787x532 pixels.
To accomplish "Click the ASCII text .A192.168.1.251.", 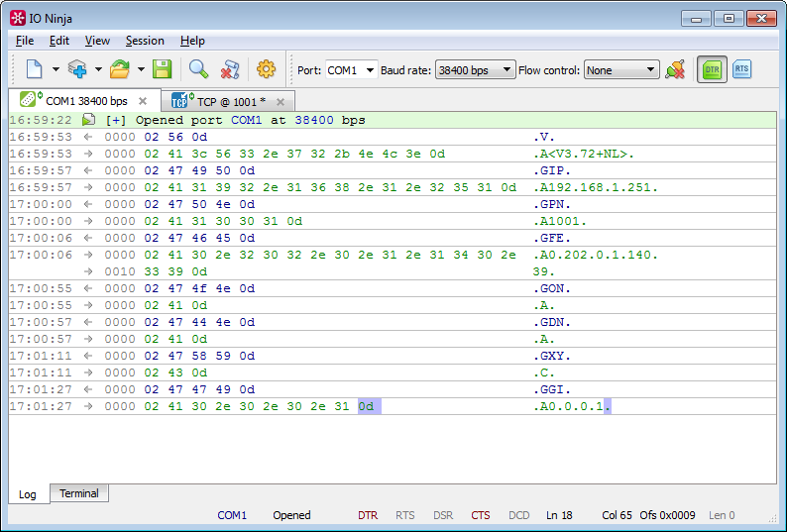I will pos(596,187).
